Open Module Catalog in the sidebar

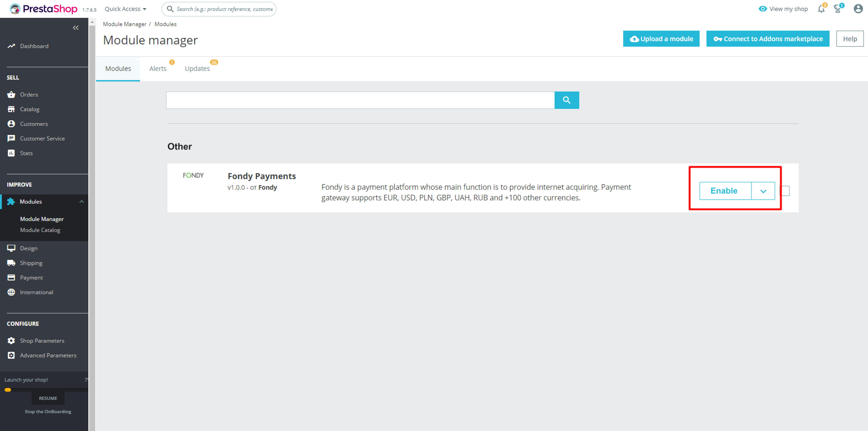[x=40, y=230]
